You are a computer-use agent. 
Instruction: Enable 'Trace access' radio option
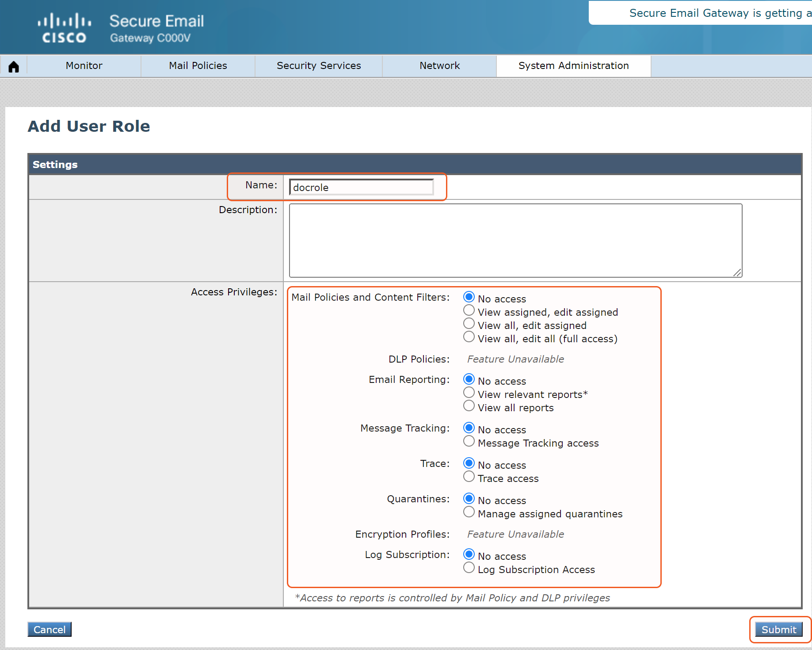469,477
